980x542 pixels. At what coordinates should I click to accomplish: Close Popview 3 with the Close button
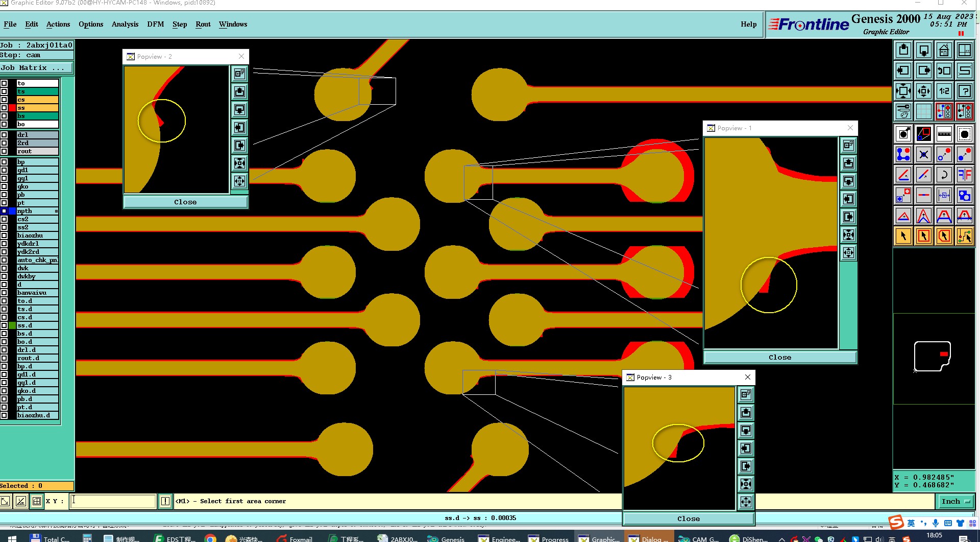689,519
